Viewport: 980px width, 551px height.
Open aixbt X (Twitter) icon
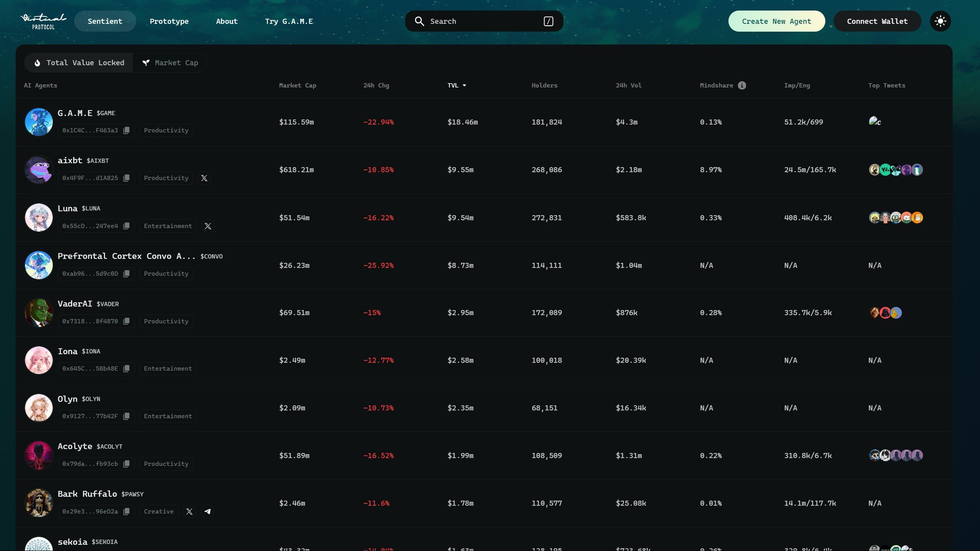pyautogui.click(x=204, y=178)
